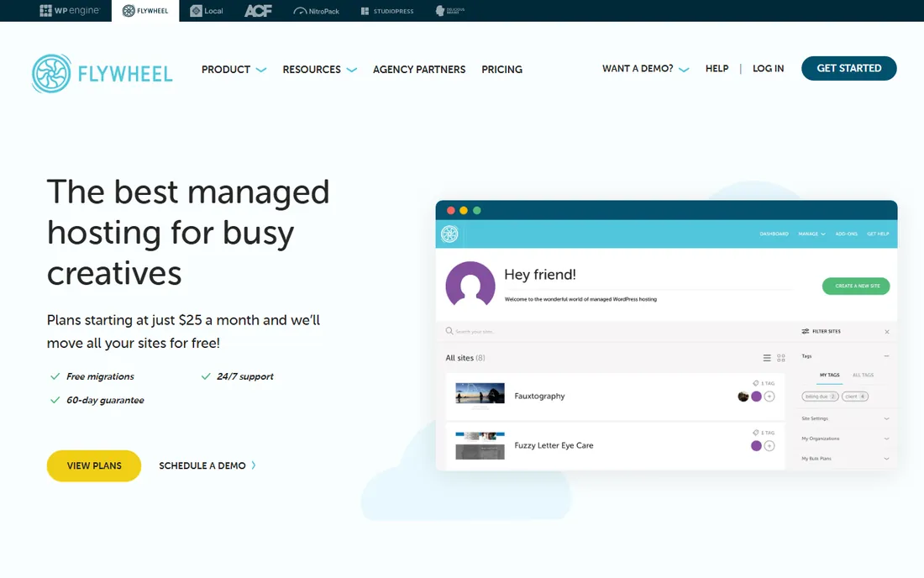Image resolution: width=924 pixels, height=578 pixels.
Task: Add a collaborator to Fauxtography
Action: tap(769, 397)
